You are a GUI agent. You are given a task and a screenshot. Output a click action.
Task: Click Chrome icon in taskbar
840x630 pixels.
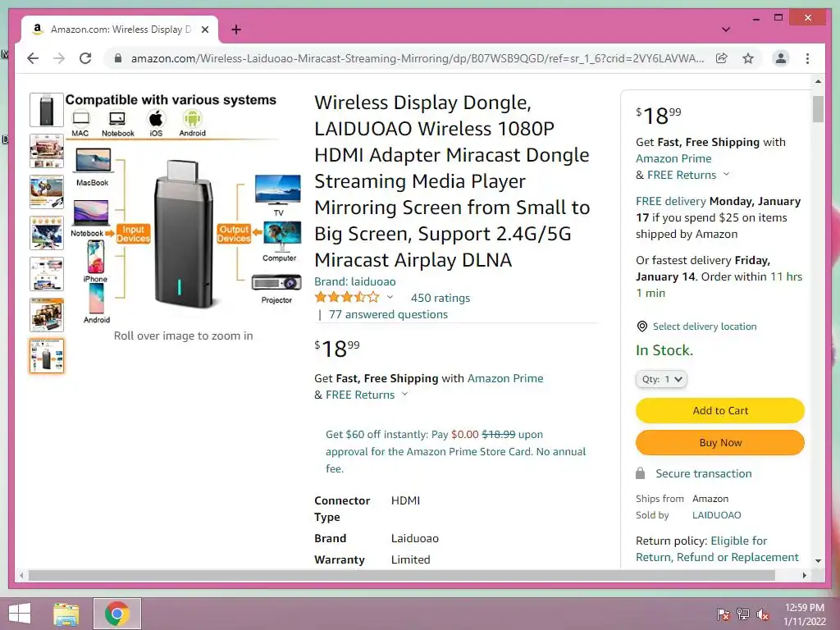[117, 614]
